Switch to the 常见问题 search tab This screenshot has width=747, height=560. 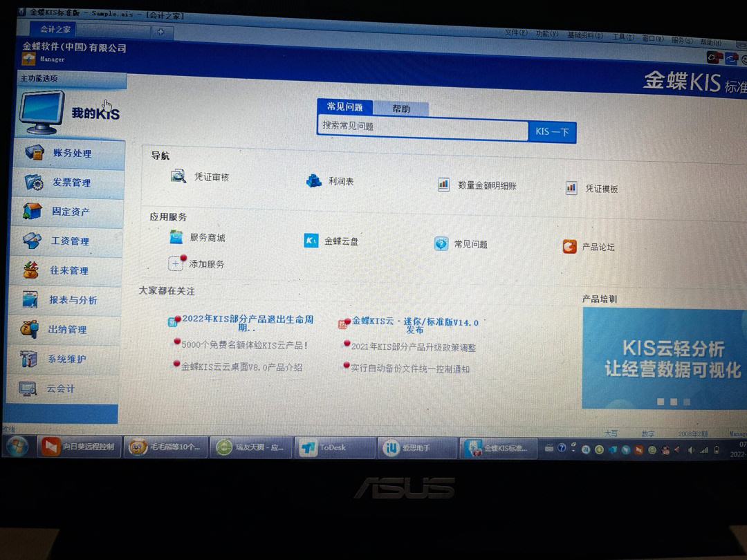click(x=345, y=106)
